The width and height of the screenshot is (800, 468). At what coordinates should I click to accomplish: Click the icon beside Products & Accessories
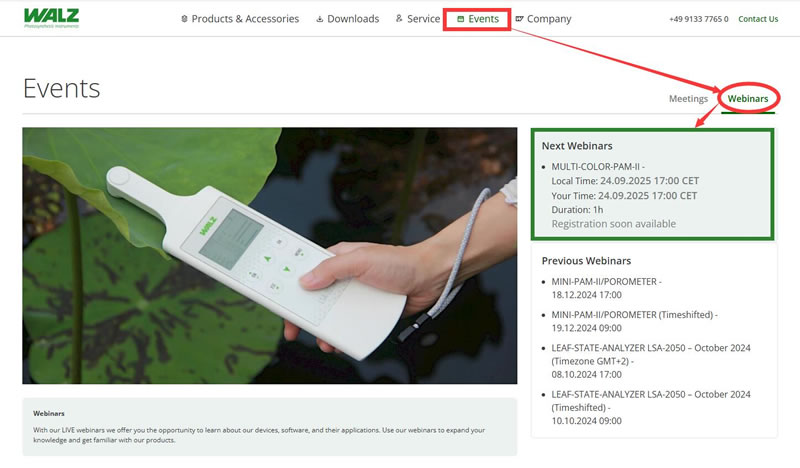click(184, 19)
